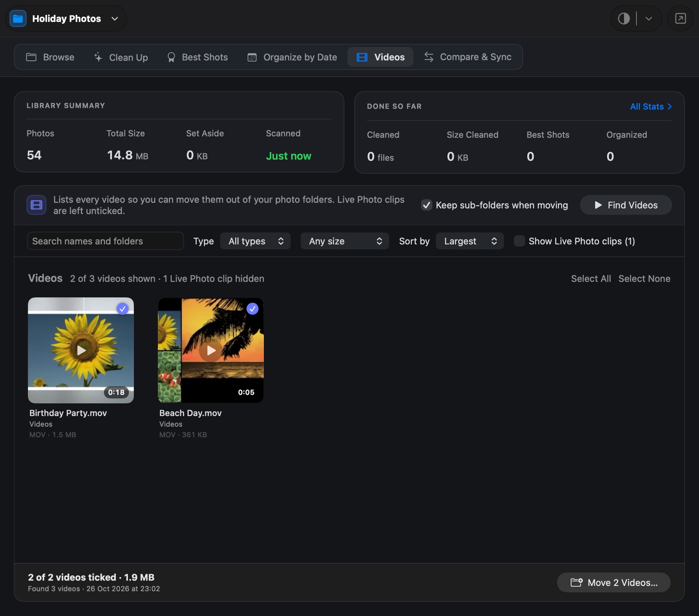This screenshot has width=699, height=616.
Task: Untick the Beach Day.mov checkmark
Action: click(x=253, y=309)
